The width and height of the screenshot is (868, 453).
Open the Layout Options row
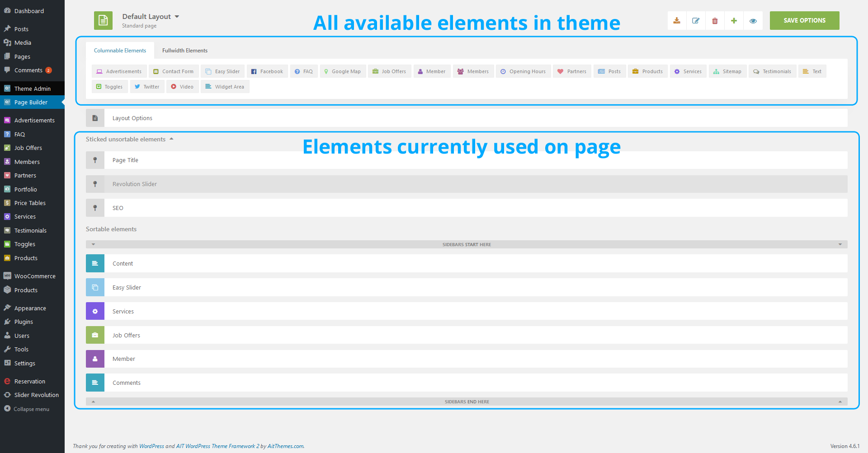467,118
